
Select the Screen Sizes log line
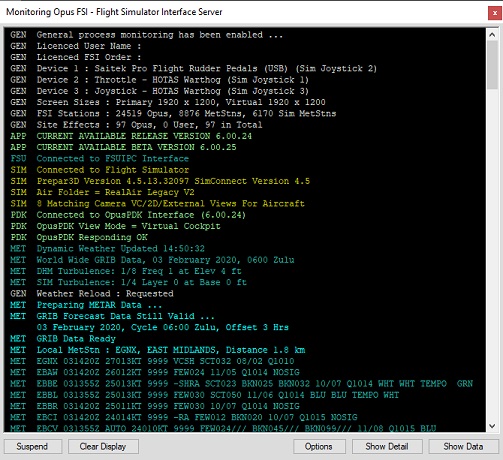pos(168,102)
